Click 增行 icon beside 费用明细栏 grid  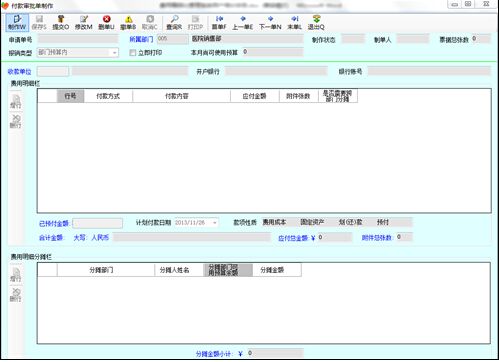click(x=16, y=102)
